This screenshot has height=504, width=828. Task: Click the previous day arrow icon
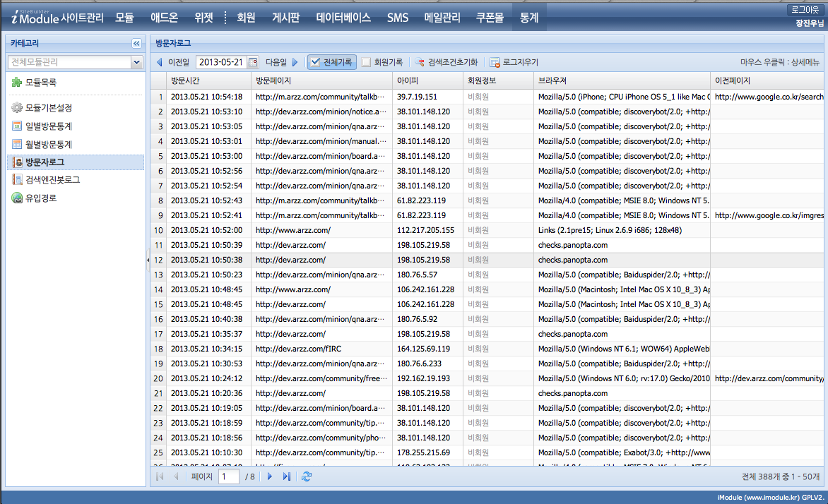159,62
